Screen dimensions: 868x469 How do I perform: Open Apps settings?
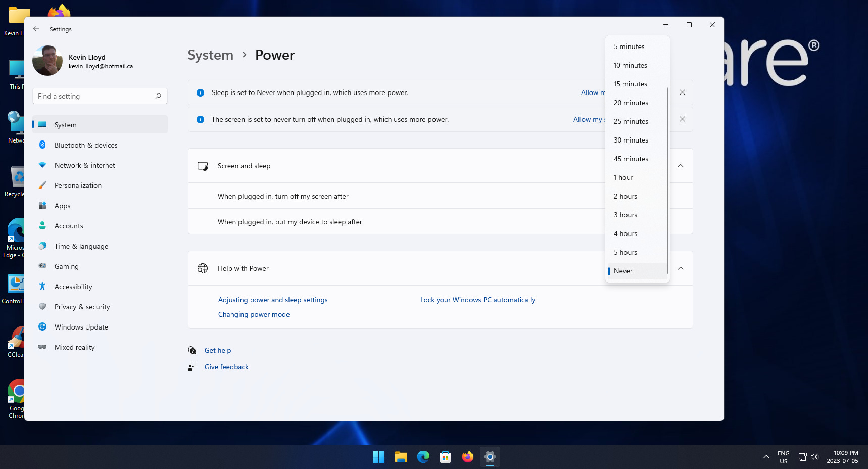(100, 206)
